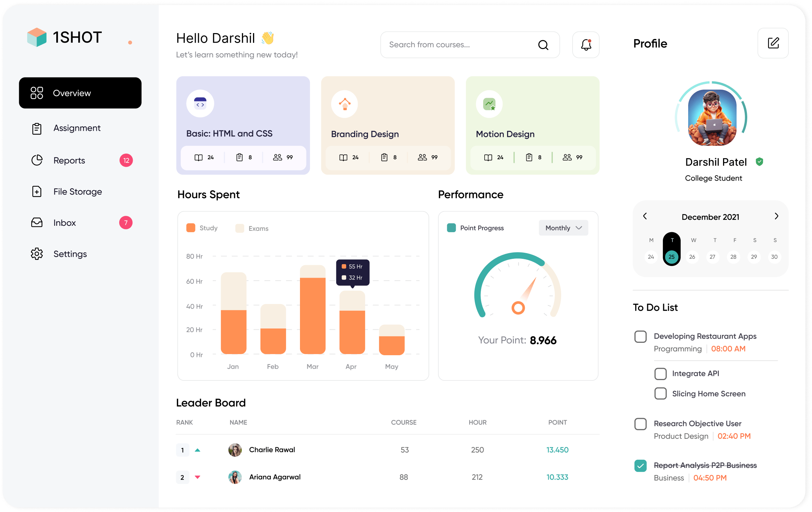Click the green verified badge by Darshil Patel
The image size is (812, 512).
pos(759,162)
